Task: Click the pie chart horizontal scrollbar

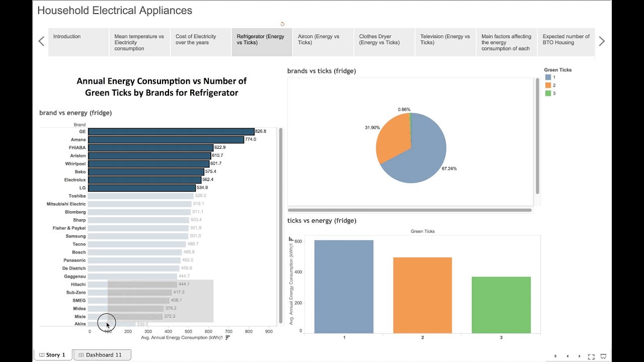Action: (410, 210)
